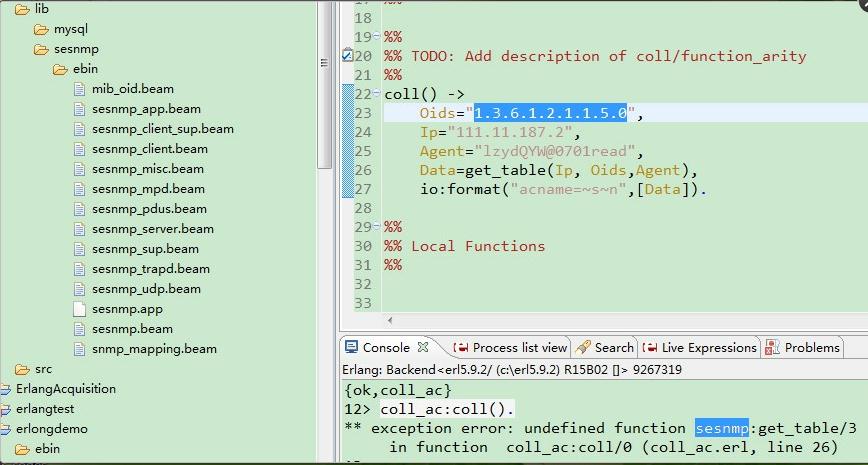Select sesnmp_server.beam in the tree

click(x=153, y=229)
